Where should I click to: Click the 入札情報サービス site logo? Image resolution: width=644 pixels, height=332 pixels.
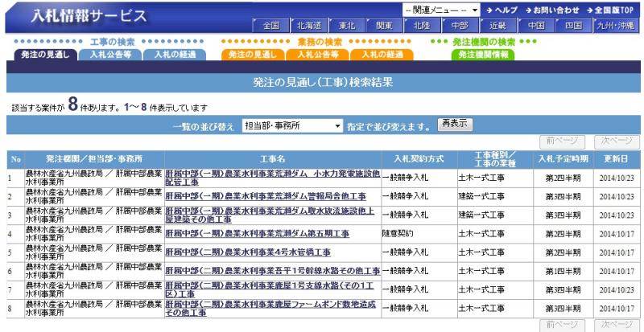(x=89, y=16)
